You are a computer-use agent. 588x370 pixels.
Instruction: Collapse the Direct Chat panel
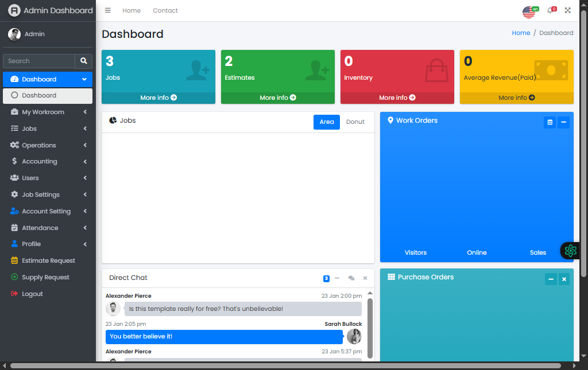[x=337, y=278]
